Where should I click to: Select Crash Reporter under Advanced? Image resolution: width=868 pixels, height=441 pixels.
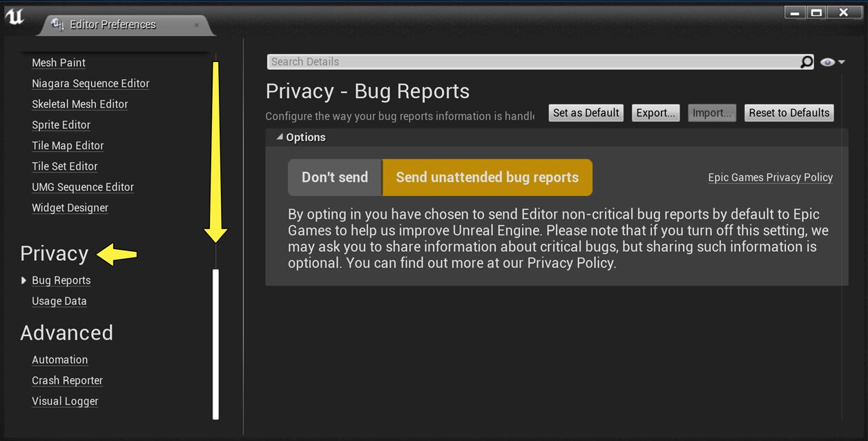tap(67, 380)
